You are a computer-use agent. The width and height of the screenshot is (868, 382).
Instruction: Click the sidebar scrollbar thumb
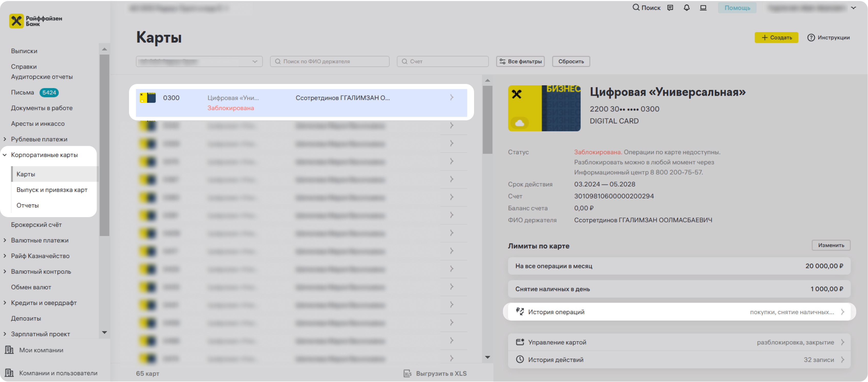click(104, 145)
